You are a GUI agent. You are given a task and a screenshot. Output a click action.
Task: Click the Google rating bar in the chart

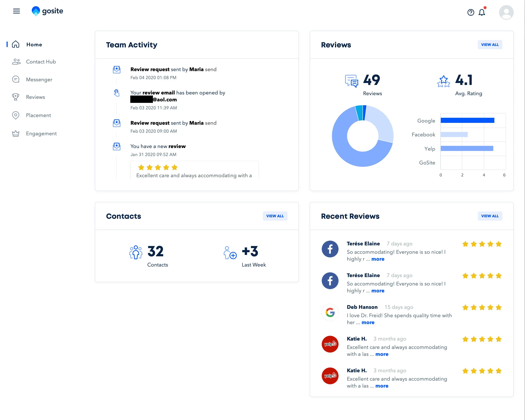click(x=467, y=120)
